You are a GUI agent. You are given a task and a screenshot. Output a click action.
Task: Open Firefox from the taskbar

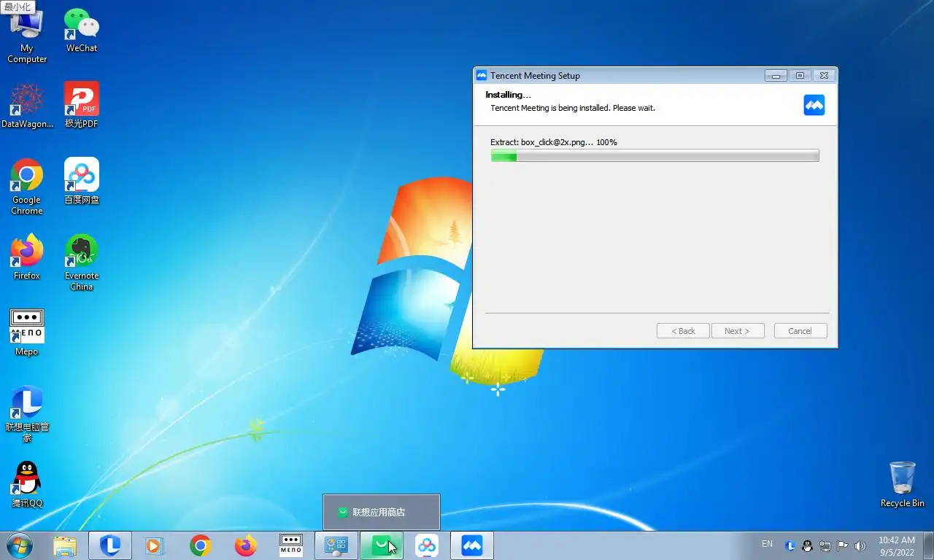point(246,545)
